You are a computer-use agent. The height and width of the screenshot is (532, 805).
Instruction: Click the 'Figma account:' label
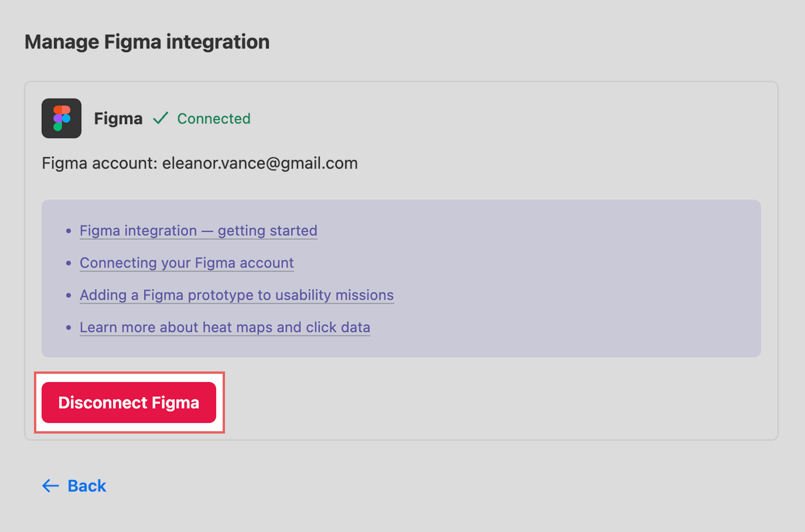99,163
